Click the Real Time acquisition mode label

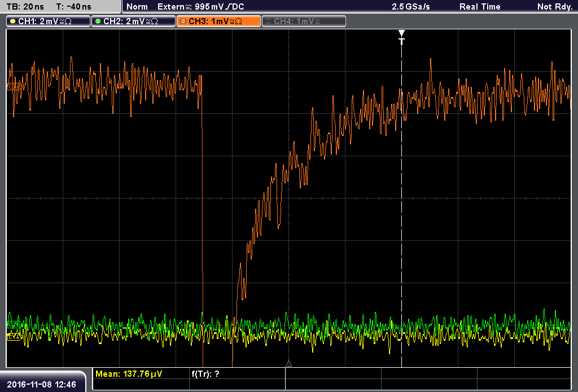coord(480,7)
